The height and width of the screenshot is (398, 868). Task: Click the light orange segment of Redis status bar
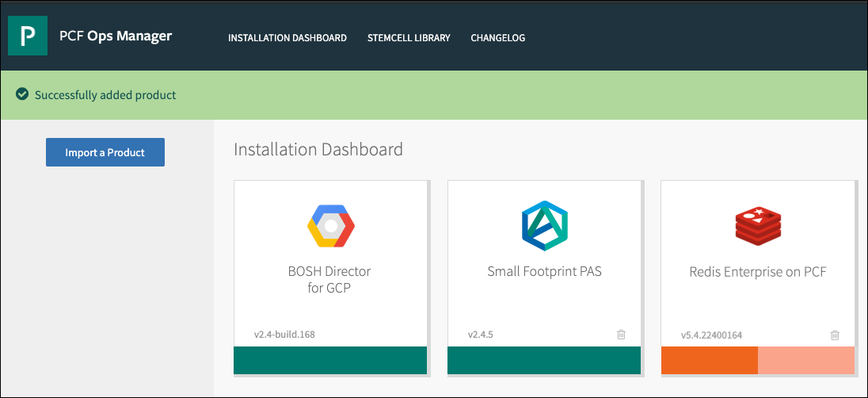[805, 360]
